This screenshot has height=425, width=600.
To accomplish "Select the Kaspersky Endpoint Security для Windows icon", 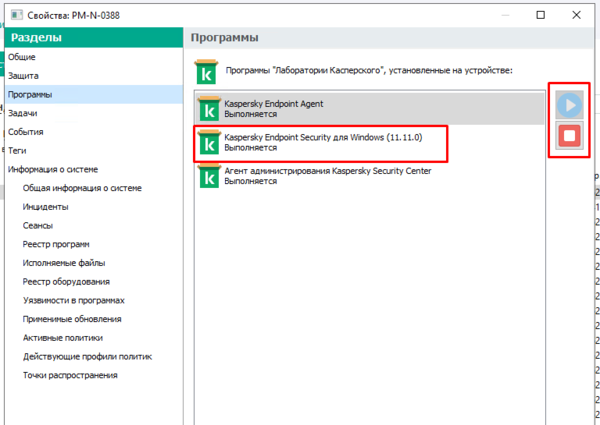I will (x=209, y=142).
